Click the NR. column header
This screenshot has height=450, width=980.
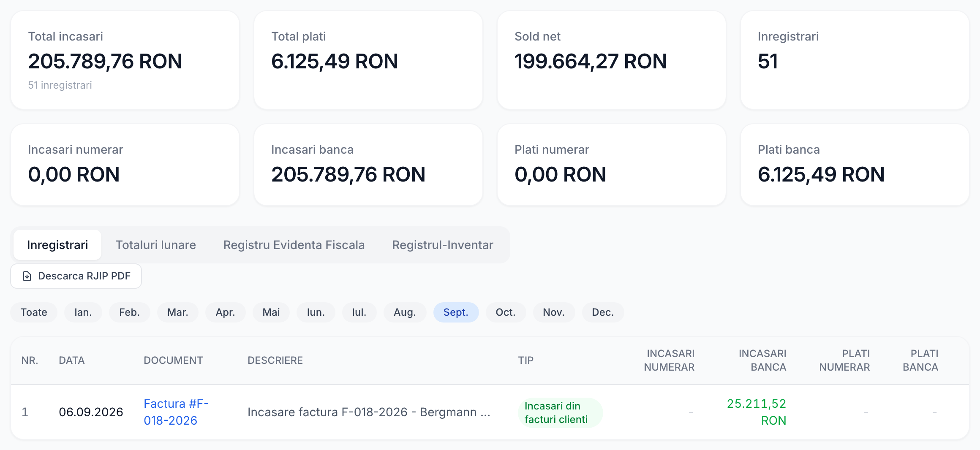click(30, 361)
